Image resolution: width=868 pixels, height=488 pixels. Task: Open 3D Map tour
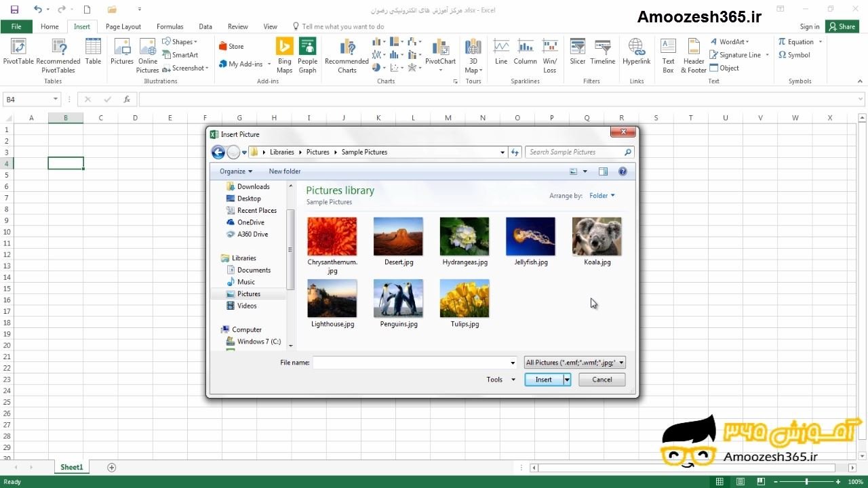(x=473, y=54)
